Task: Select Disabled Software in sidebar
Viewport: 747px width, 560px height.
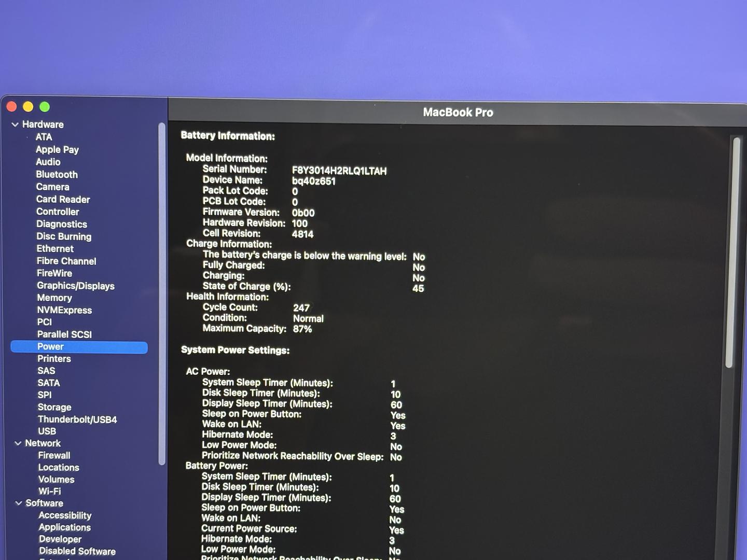Action: 77,551
